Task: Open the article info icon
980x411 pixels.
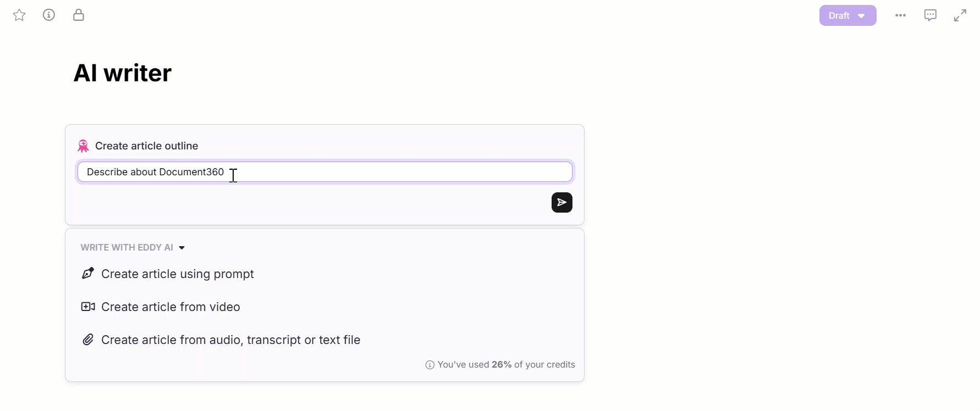Action: (49, 15)
